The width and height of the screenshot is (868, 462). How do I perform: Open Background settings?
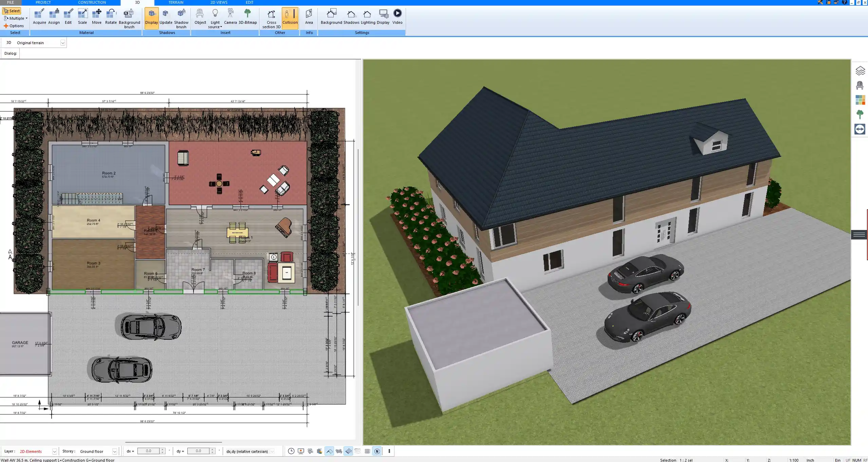[x=331, y=17]
